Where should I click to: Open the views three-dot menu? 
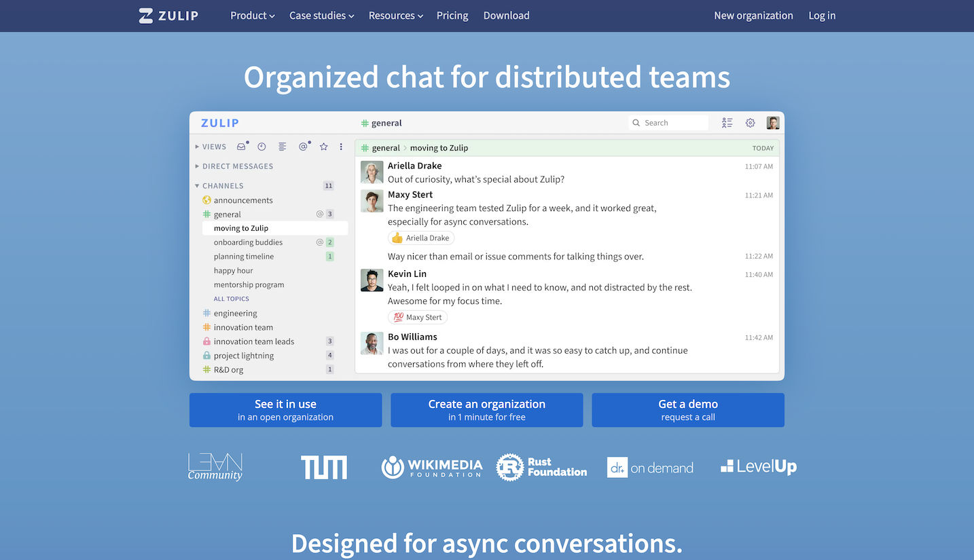point(341,147)
